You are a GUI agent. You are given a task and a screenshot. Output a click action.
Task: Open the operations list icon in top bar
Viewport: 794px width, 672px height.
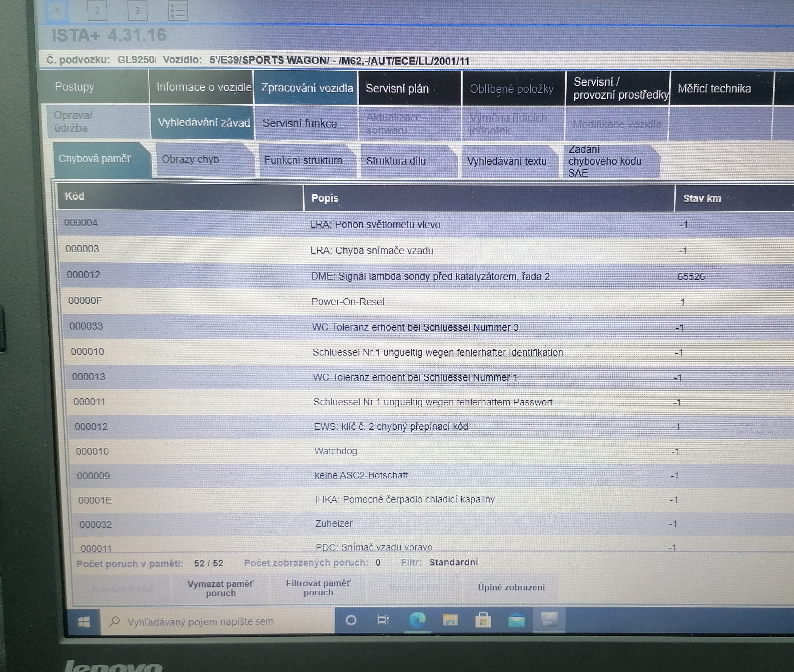178,11
